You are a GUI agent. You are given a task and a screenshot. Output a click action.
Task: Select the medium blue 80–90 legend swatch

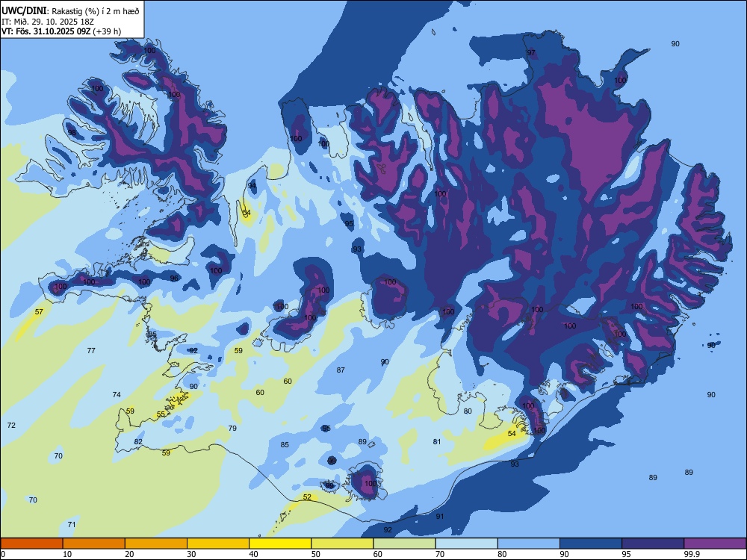[x=529, y=544]
